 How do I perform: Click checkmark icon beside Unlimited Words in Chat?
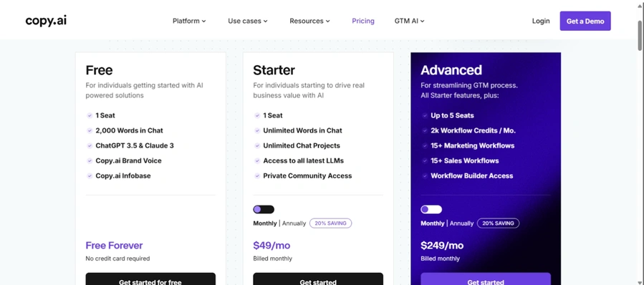[x=257, y=130]
